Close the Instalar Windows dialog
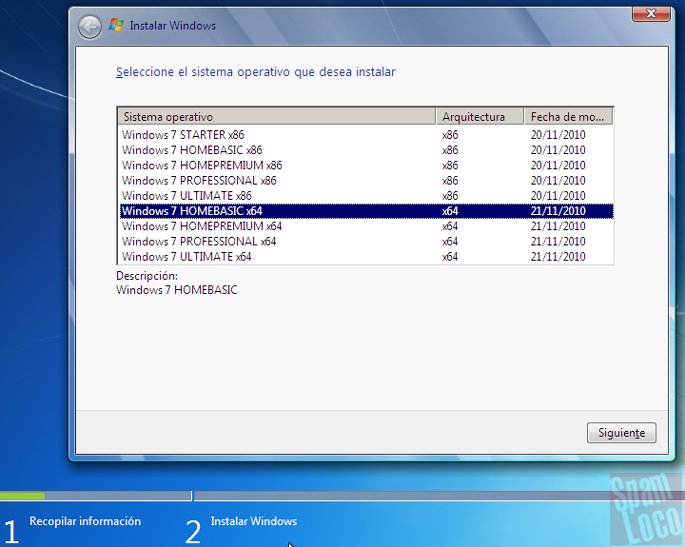Viewport: 685px width, 547px height. tap(651, 14)
